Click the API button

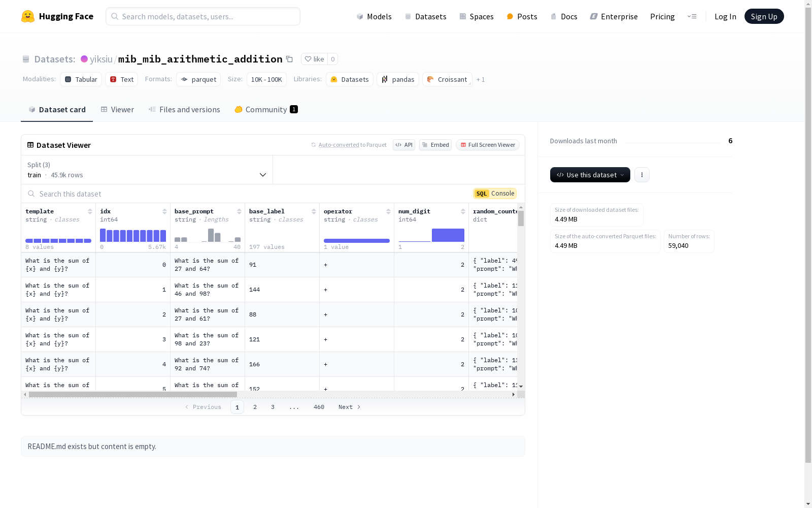coord(404,145)
